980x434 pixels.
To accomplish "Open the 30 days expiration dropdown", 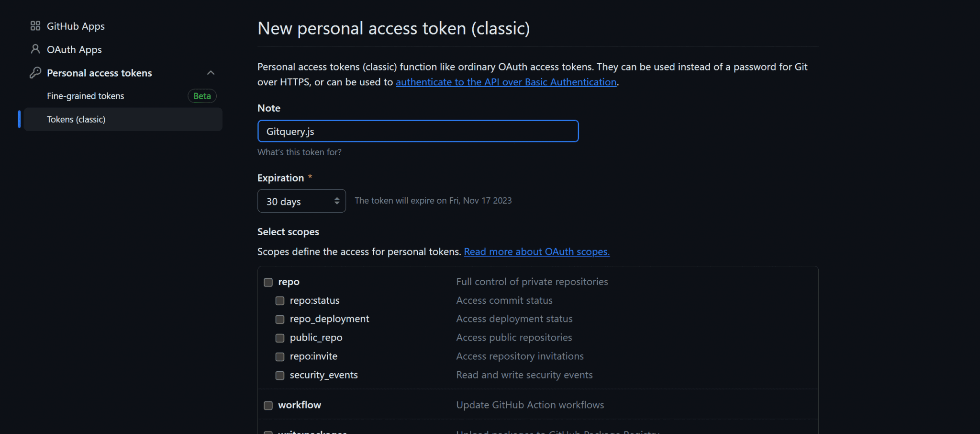I will click(x=301, y=201).
